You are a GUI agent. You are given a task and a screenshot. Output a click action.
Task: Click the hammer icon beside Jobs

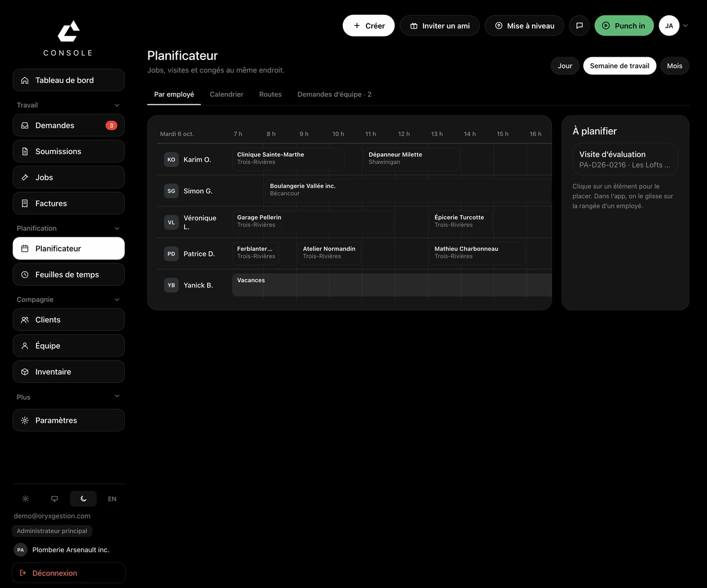(x=25, y=177)
